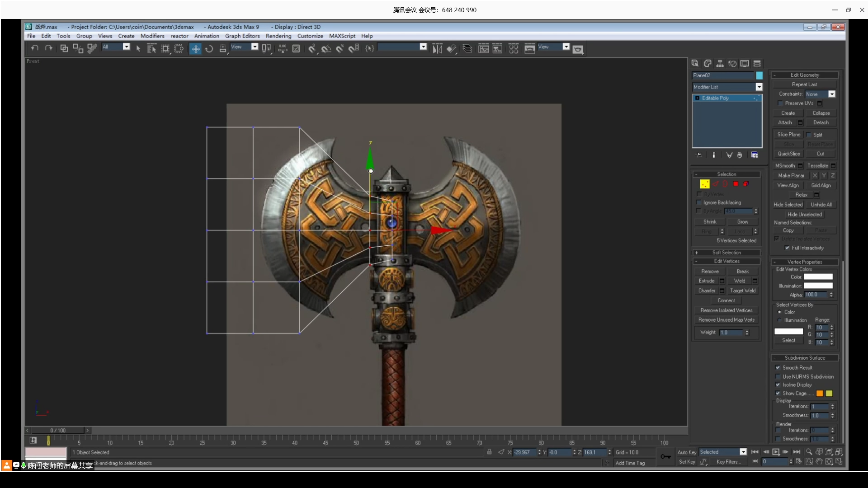This screenshot has height=488, width=868.
Task: Open the Modify command panel tab
Action: pyautogui.click(x=708, y=63)
